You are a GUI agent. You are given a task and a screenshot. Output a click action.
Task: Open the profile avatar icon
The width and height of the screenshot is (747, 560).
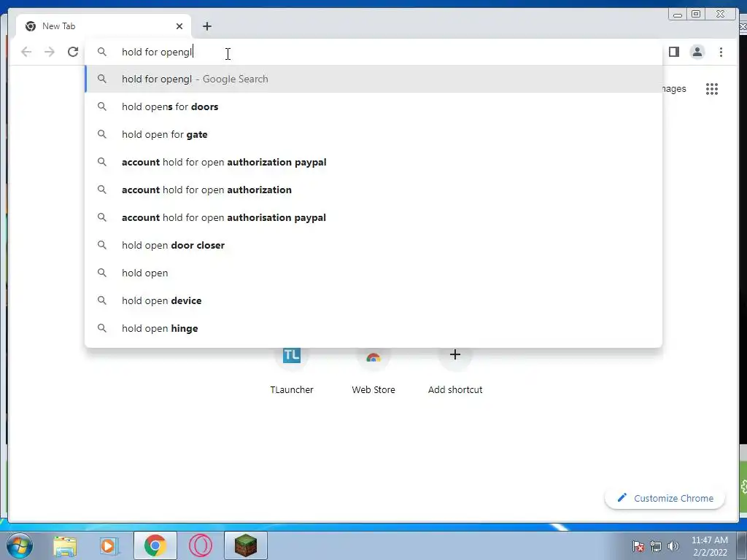(x=697, y=52)
